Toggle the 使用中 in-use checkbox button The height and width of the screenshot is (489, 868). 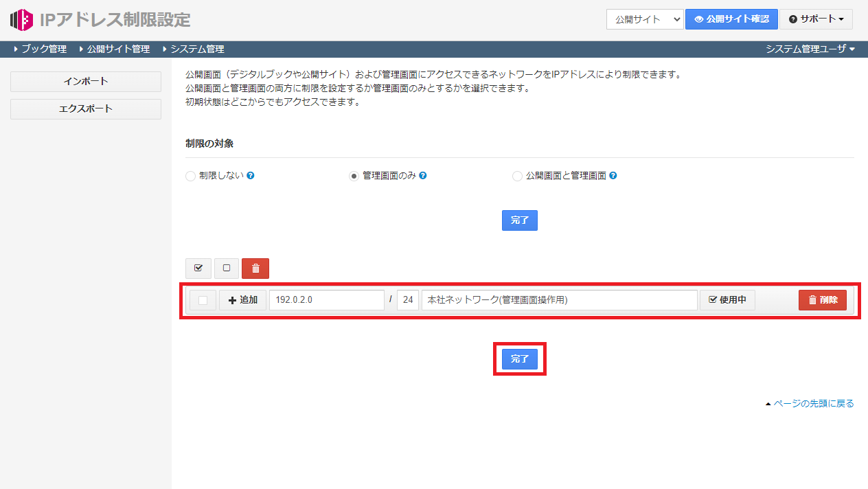click(727, 300)
